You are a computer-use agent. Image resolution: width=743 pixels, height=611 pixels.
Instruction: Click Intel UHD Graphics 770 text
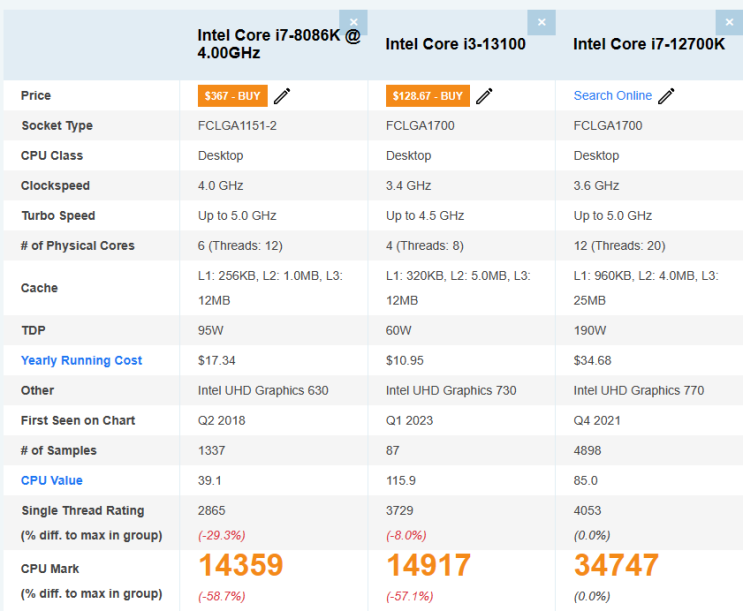(639, 391)
